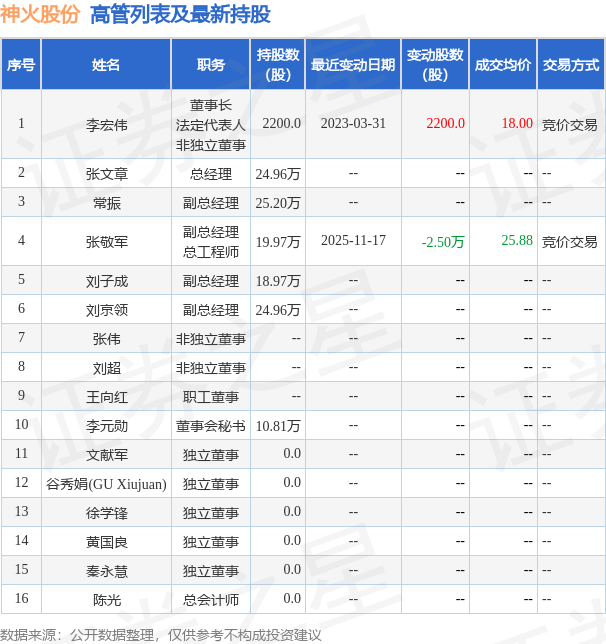Click holding value 25.20万

pos(278,202)
